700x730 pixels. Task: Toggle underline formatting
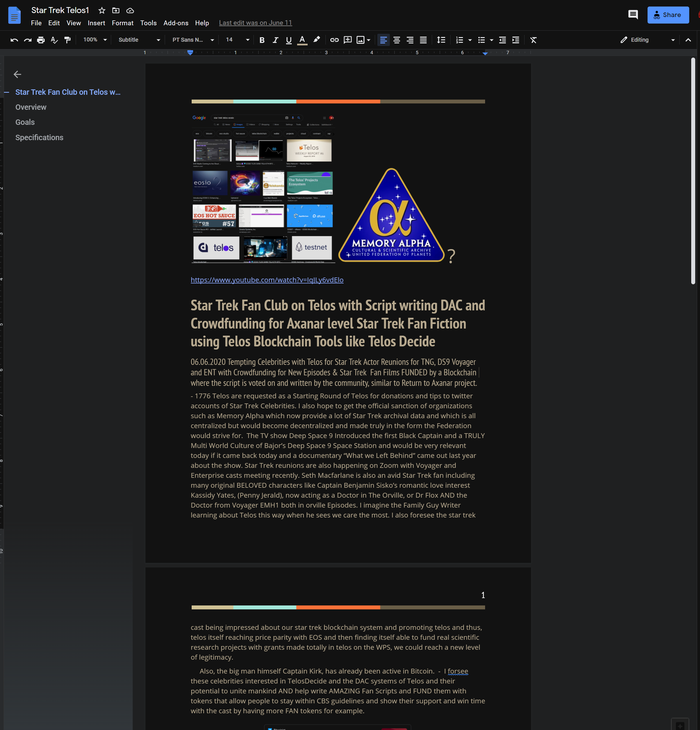tap(289, 40)
